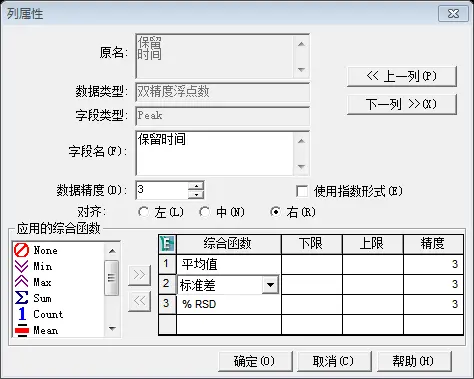Click the 数据类型 双精度浮点数 field
Viewport: 474px width, 379px height.
(x=223, y=92)
